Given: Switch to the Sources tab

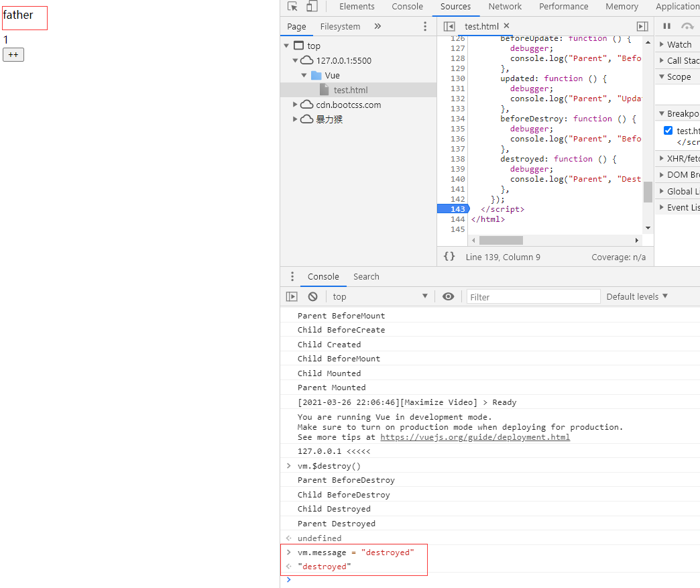Looking at the screenshot, I should click(455, 6).
